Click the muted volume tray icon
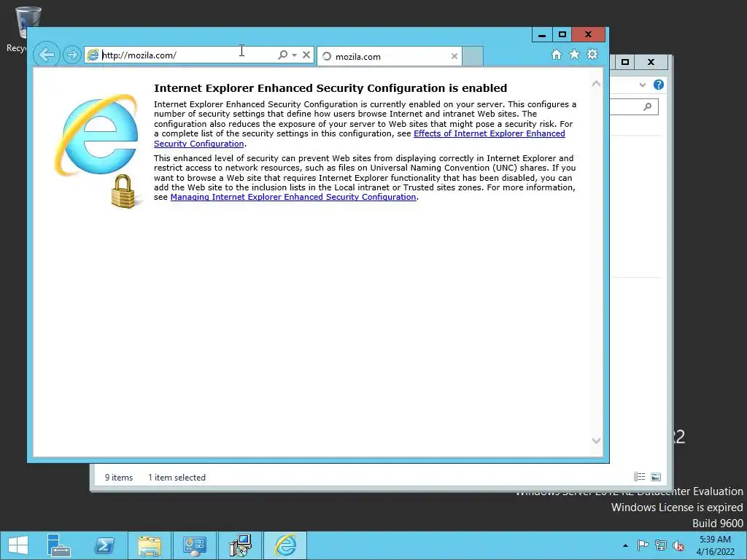This screenshot has height=560, width=747. (678, 545)
